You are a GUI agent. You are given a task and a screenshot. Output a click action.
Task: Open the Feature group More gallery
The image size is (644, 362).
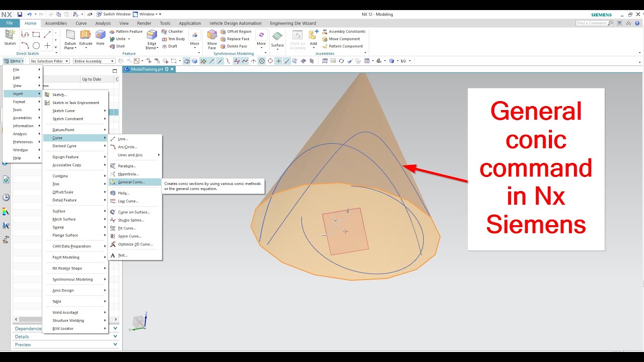click(x=194, y=39)
